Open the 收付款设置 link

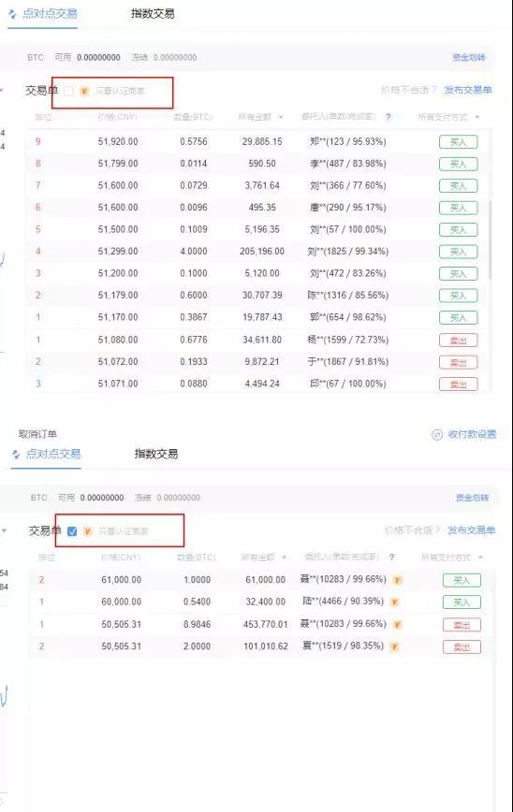[472, 434]
